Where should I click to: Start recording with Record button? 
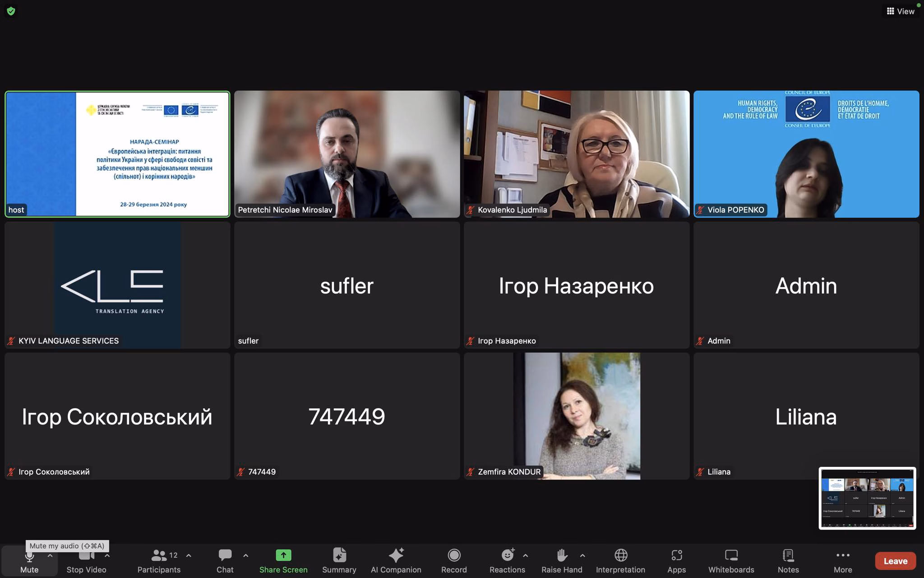[x=454, y=560]
